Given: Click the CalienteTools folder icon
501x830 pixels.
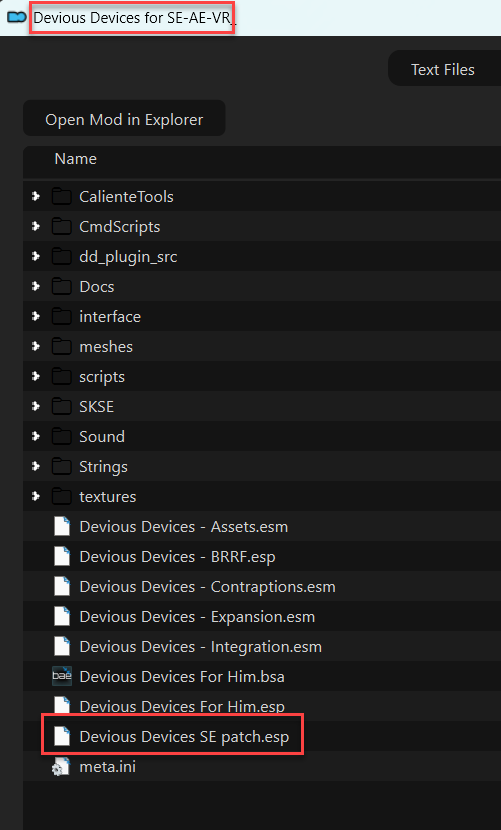Looking at the screenshot, I should pos(62,197).
